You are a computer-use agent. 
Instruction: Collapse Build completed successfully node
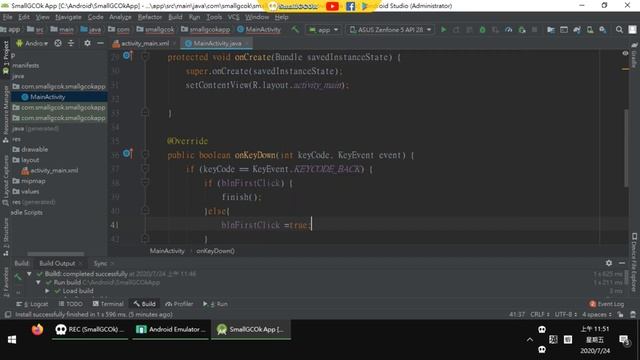point(29,274)
